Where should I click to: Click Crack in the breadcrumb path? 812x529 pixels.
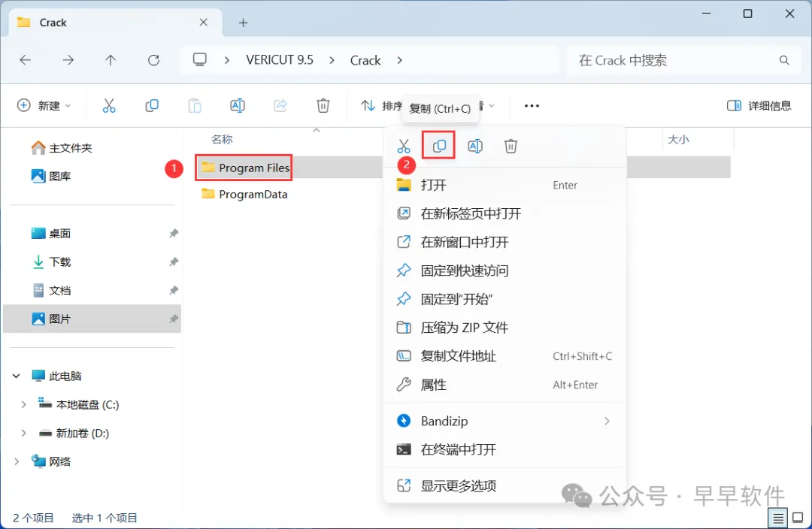tap(365, 61)
